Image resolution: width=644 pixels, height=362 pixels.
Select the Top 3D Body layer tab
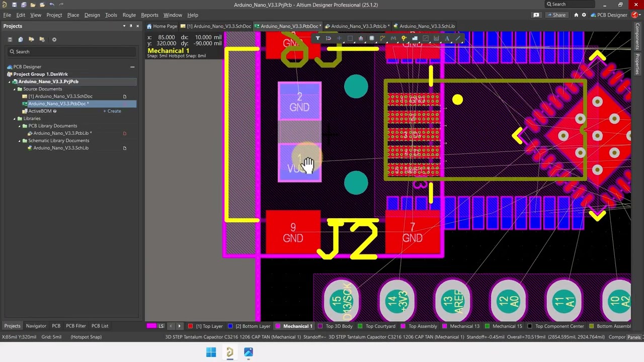click(x=335, y=326)
